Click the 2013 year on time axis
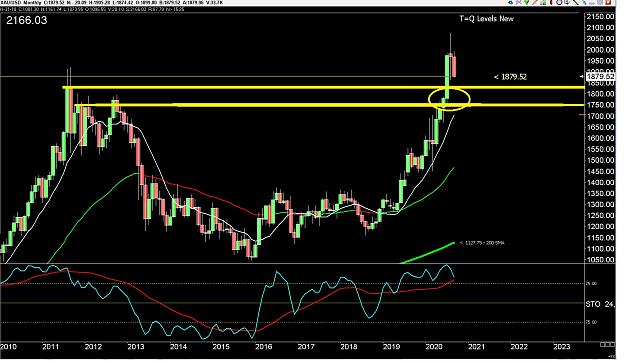Viewport: 625px width, 362px height. [x=136, y=347]
